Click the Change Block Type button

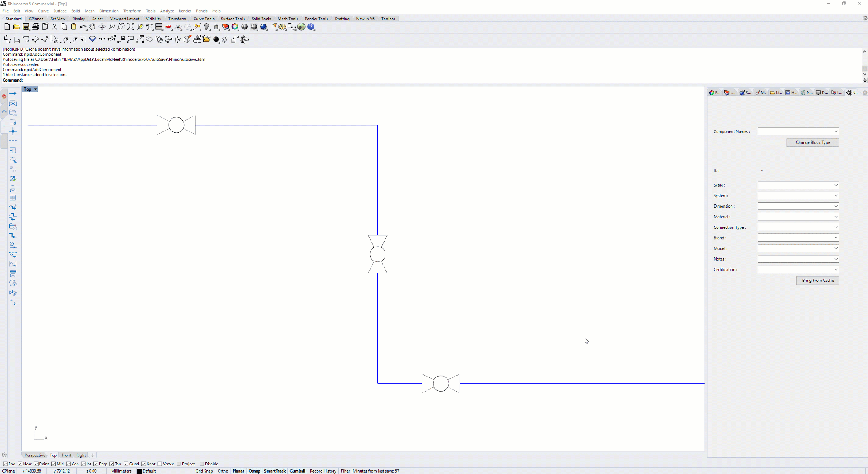[813, 143]
